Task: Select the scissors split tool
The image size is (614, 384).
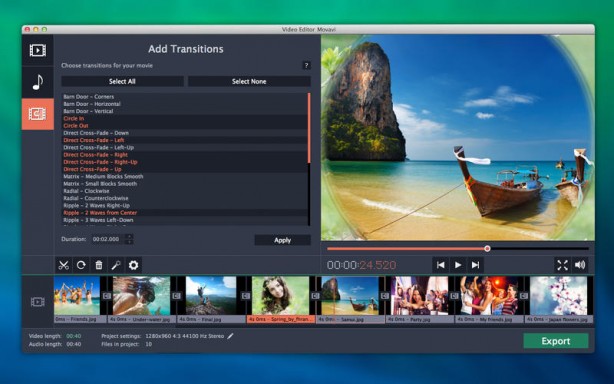Action: click(x=63, y=265)
